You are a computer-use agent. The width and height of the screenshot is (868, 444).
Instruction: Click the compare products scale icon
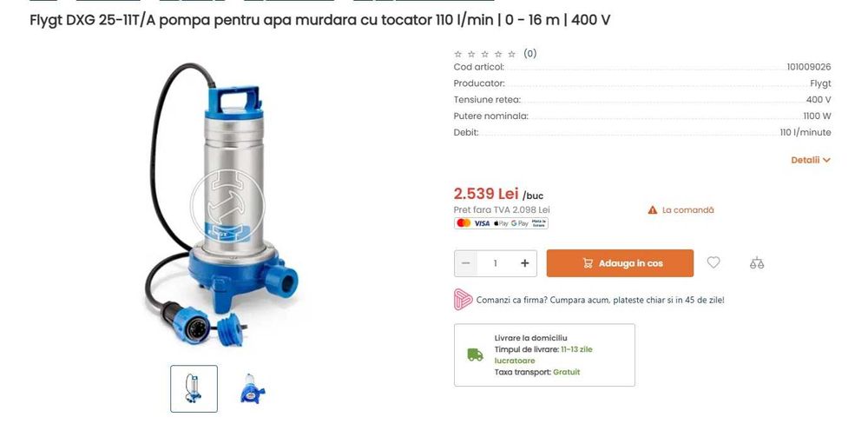pyautogui.click(x=757, y=262)
